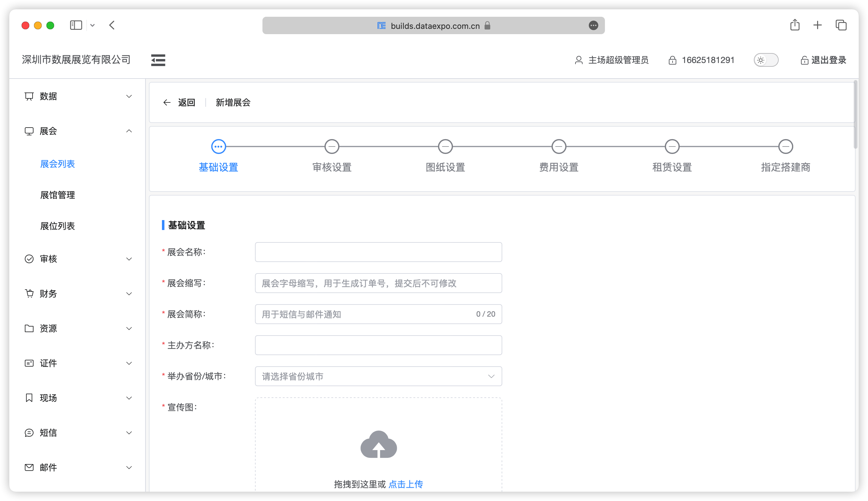The height and width of the screenshot is (501, 868).
Task: Focus the 展会名称 input field
Action: [x=378, y=252]
